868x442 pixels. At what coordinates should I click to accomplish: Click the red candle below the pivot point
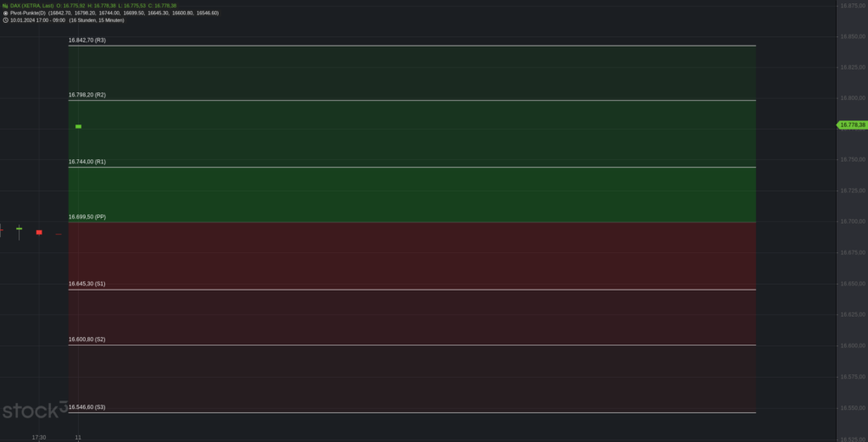coord(39,232)
